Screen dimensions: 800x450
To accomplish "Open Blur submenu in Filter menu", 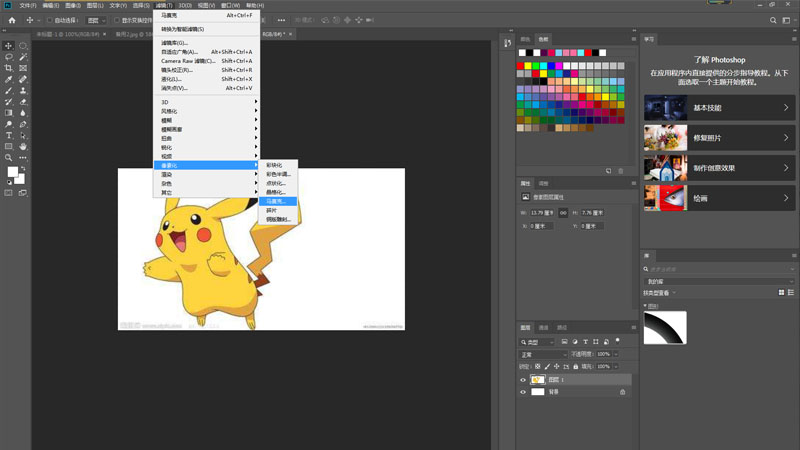I will point(207,120).
